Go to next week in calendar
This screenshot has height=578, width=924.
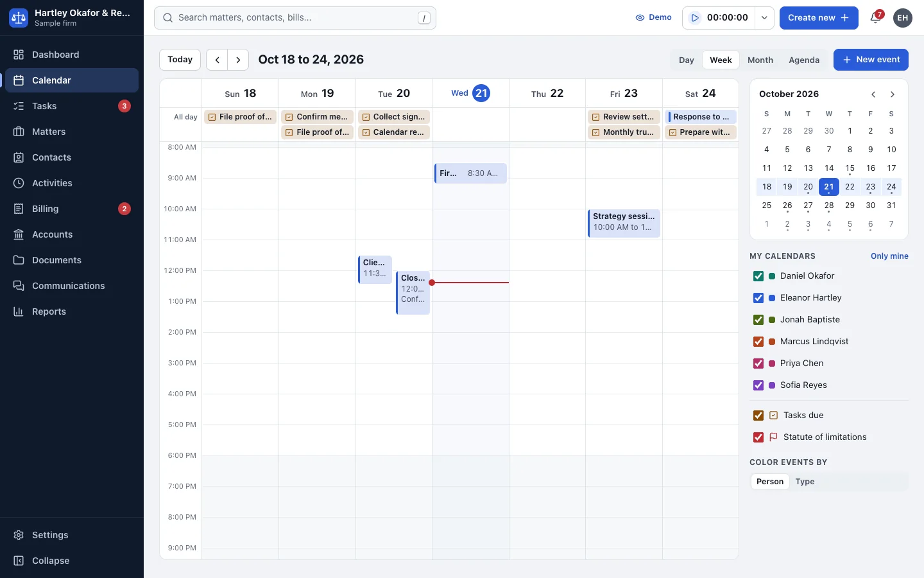click(238, 60)
